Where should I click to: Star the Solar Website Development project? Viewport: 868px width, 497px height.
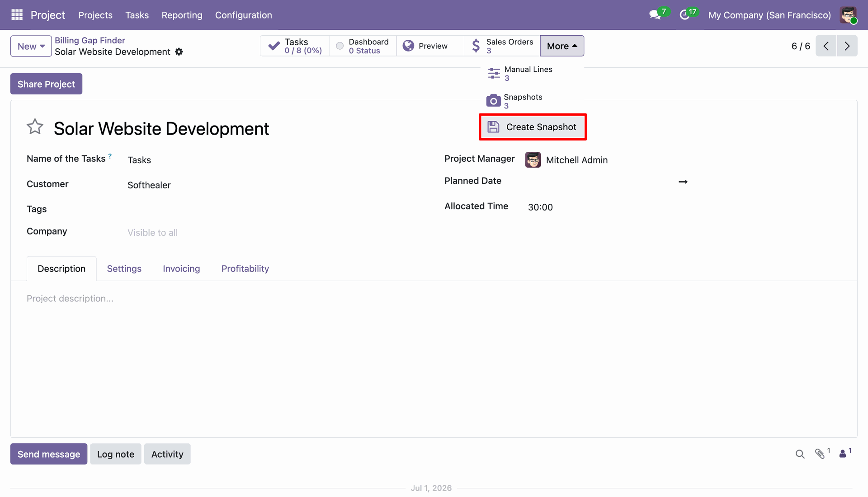pyautogui.click(x=35, y=127)
